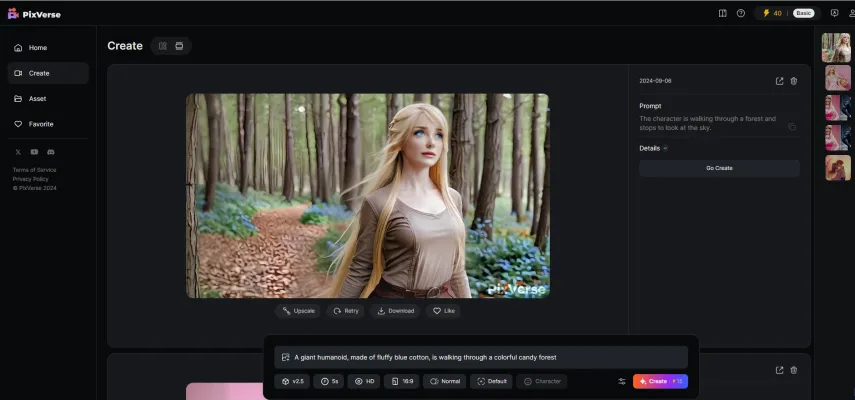Open the X social icon in sidebar
The height and width of the screenshot is (400, 855).
[x=18, y=152]
